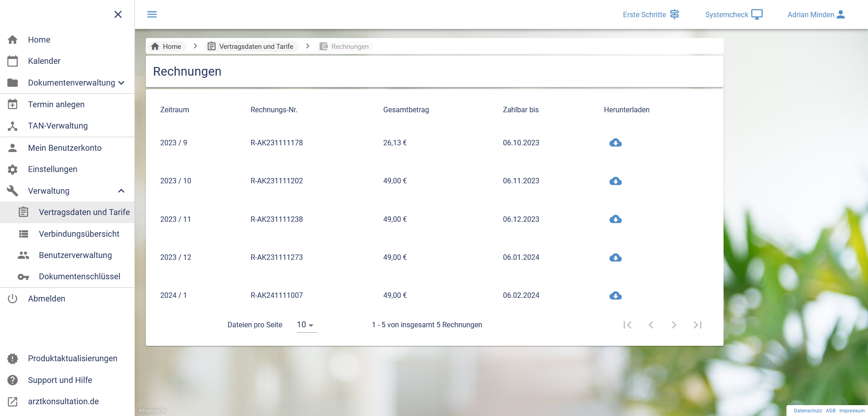The width and height of the screenshot is (868, 416).
Task: Open the Dateien pro Seite dropdown
Action: point(306,325)
